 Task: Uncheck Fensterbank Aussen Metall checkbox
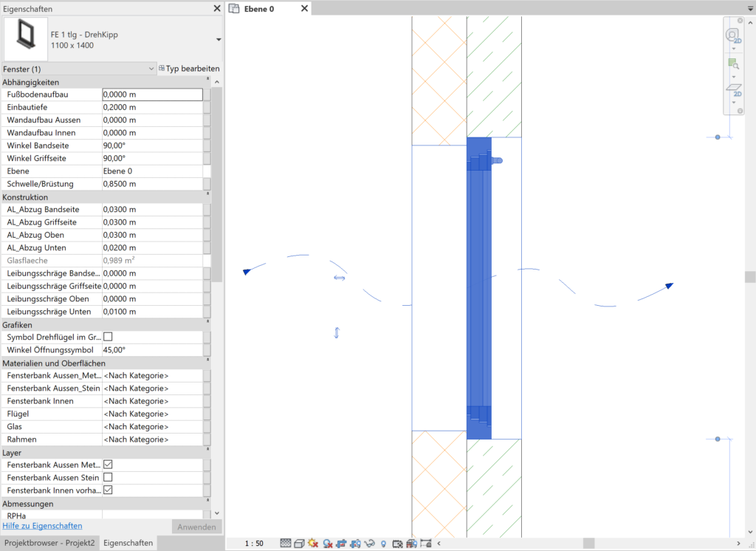108,465
